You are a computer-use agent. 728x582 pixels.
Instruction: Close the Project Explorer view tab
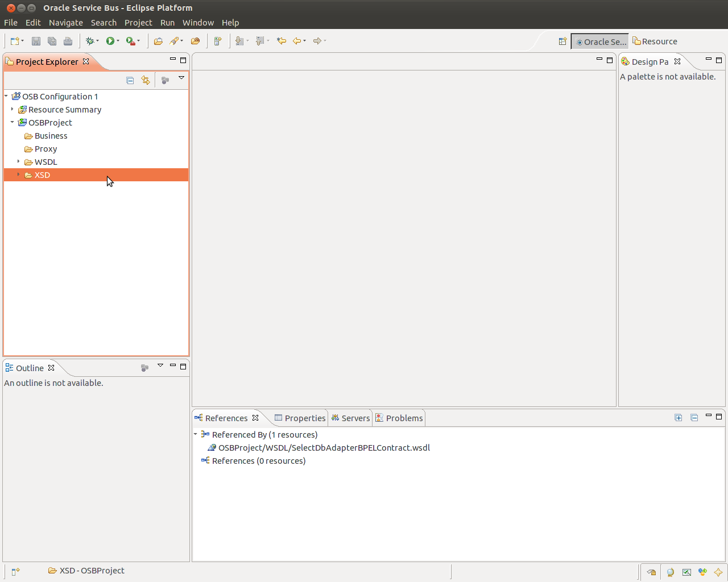(x=86, y=61)
